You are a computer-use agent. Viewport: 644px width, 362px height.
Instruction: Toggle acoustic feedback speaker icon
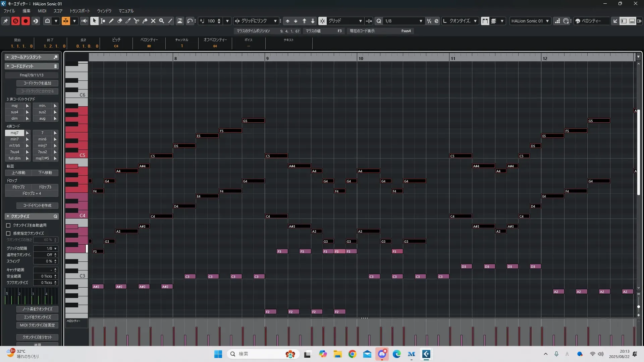pos(84,21)
